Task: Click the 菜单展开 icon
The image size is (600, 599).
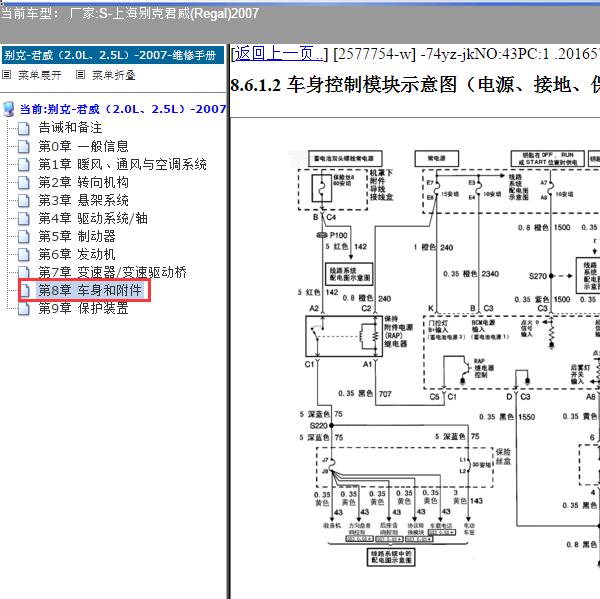Action: point(7,75)
